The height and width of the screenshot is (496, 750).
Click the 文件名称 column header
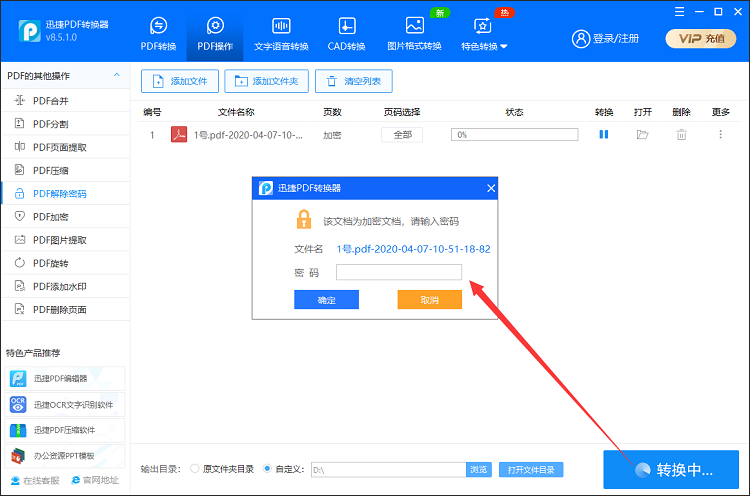click(x=236, y=112)
